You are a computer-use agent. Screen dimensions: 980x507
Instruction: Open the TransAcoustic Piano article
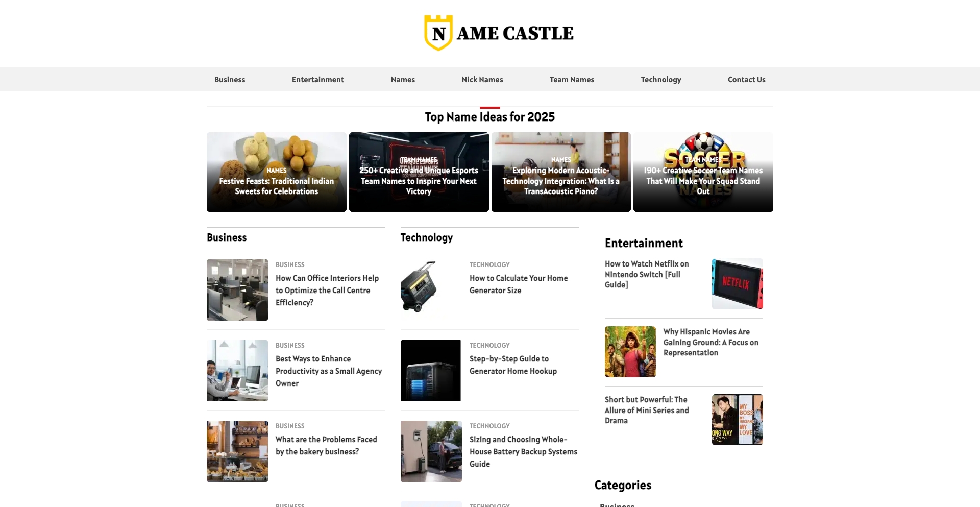pos(560,181)
